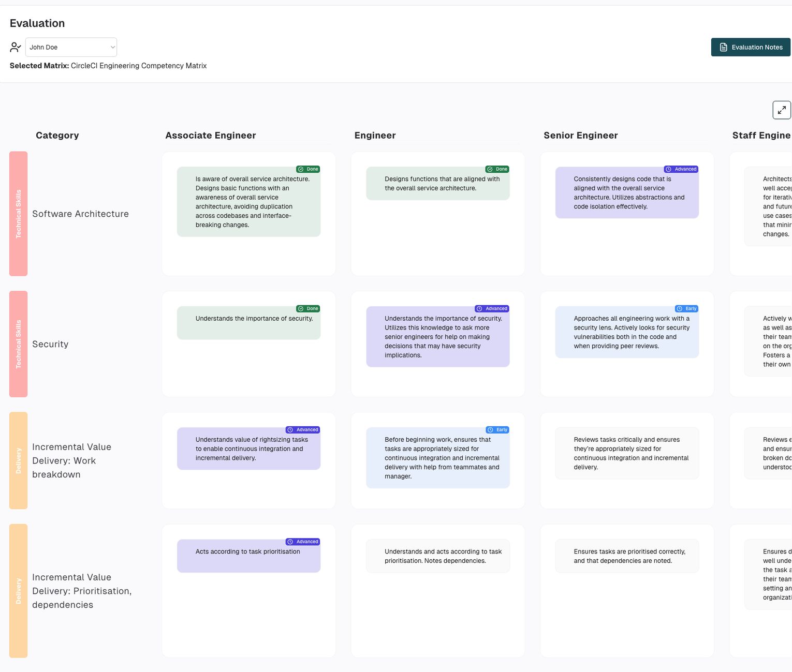792x672 pixels.
Task: Select 'Reviews tasks critically' Senior Engineer card
Action: tap(627, 453)
